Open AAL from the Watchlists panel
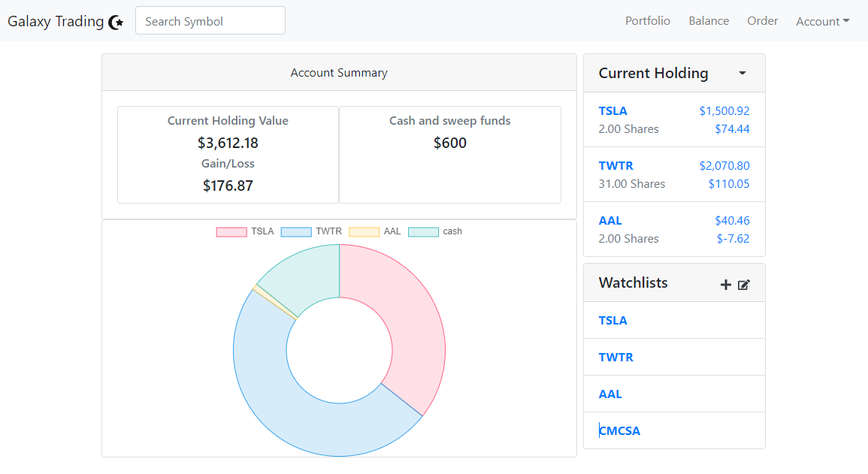868x474 pixels. pos(610,394)
